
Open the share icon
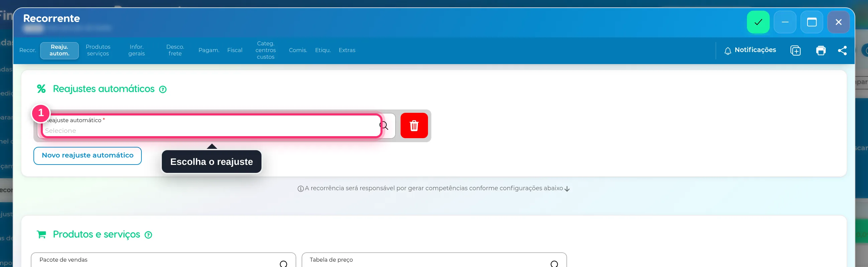click(x=842, y=50)
